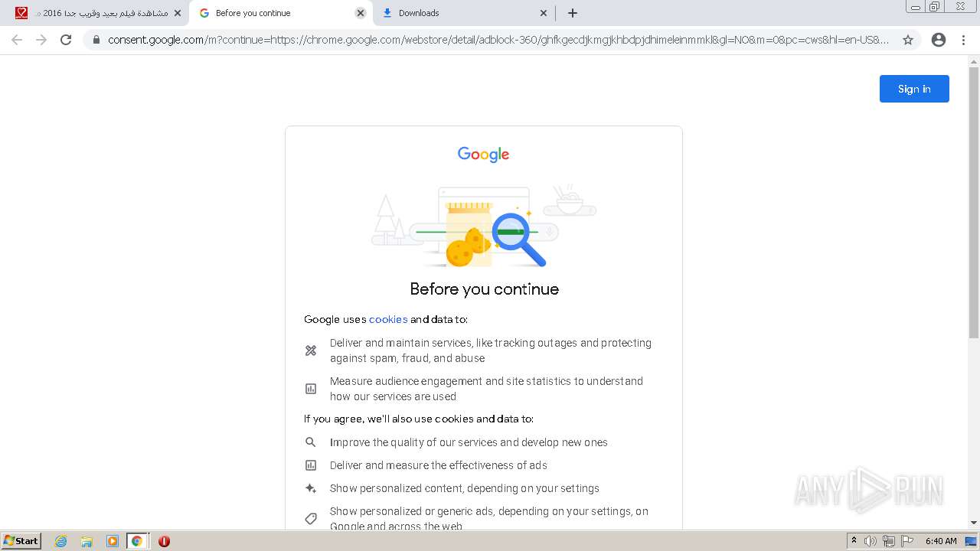Show hidden tray icons arrow
The height and width of the screenshot is (551, 980).
pyautogui.click(x=854, y=541)
